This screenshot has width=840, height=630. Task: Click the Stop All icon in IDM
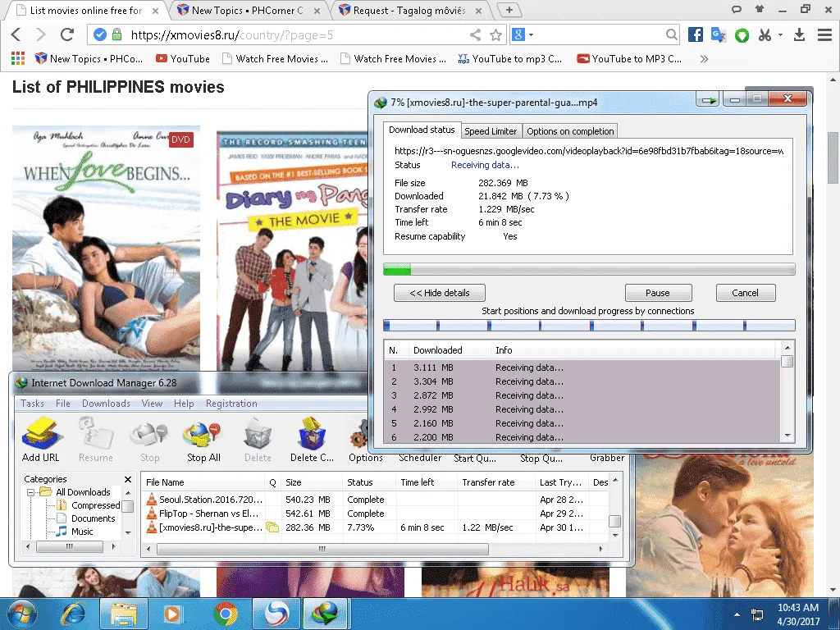[203, 441]
